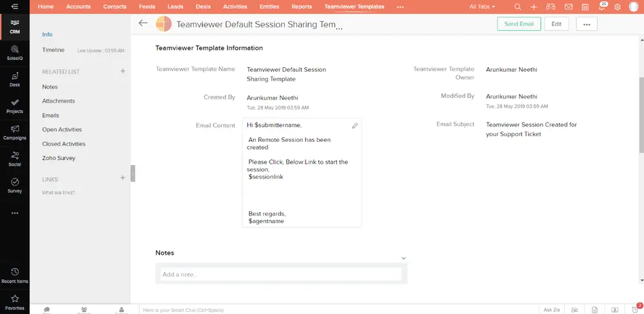The image size is (644, 314).
Task: Click the Ask Zia button
Action: click(552, 310)
